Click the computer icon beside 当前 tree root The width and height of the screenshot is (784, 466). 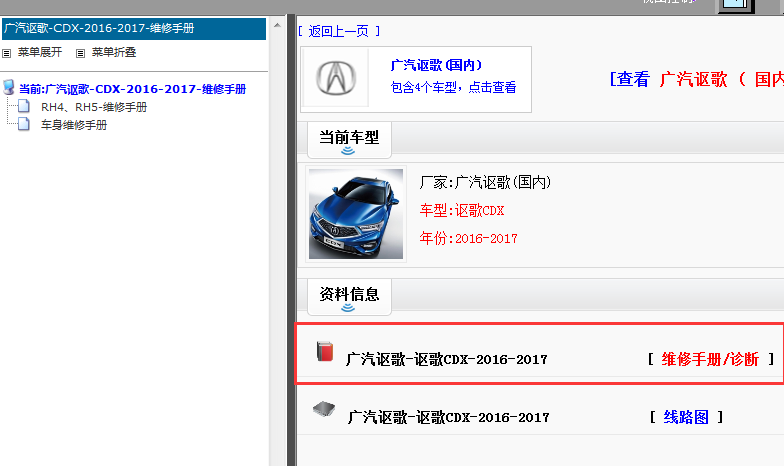[x=8, y=88]
